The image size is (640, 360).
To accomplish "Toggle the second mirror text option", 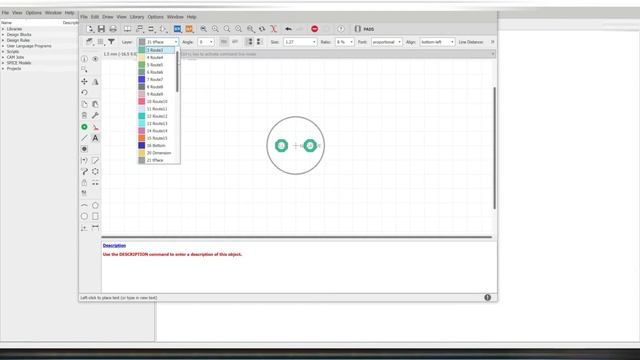I will click(x=235, y=42).
